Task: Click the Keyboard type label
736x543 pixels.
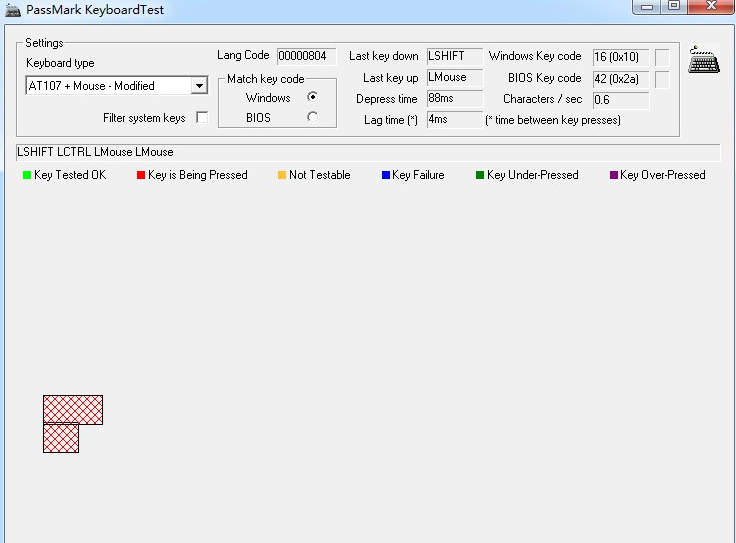Action: pos(60,63)
